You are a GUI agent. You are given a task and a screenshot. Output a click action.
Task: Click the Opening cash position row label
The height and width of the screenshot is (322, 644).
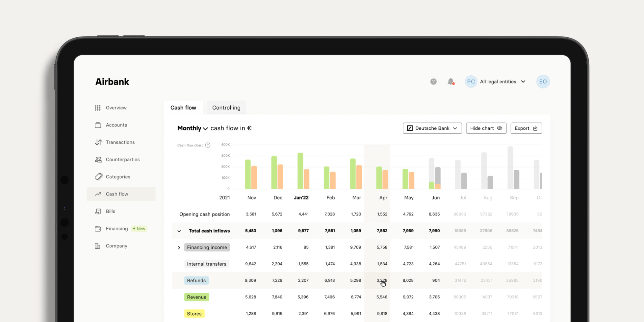(x=205, y=214)
